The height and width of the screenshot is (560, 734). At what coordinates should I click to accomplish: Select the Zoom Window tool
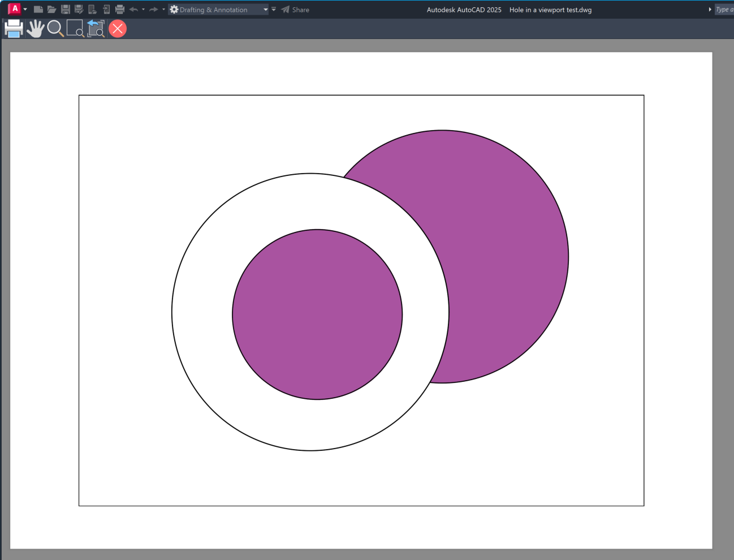click(x=76, y=29)
